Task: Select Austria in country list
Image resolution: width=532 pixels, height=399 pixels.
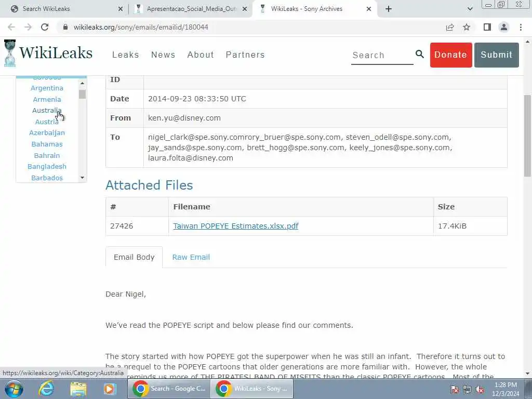Action: pos(47,122)
